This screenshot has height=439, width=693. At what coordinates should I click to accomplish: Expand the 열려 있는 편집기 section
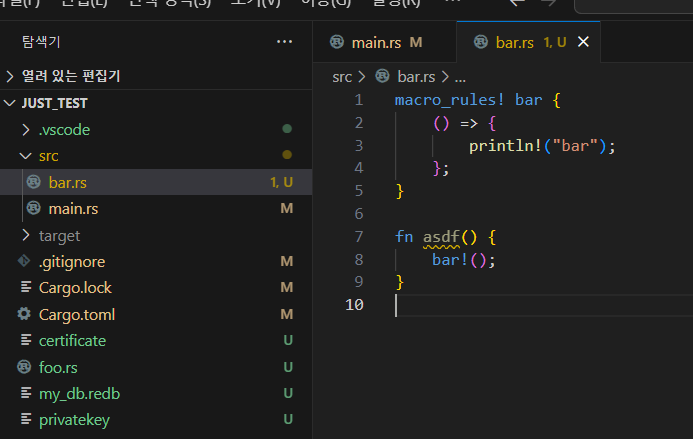(x=11, y=76)
